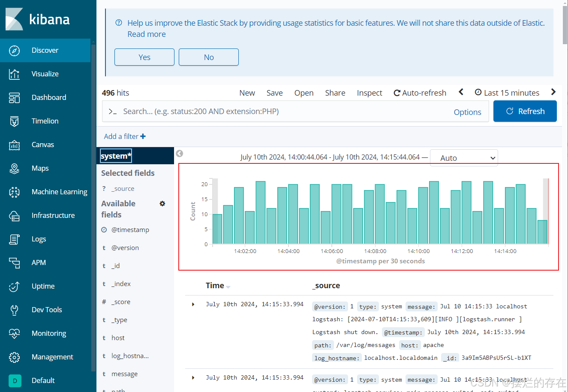Viewport: 568px width, 392px height.
Task: Open the Monitoring heartbeat icon
Action: tap(14, 334)
